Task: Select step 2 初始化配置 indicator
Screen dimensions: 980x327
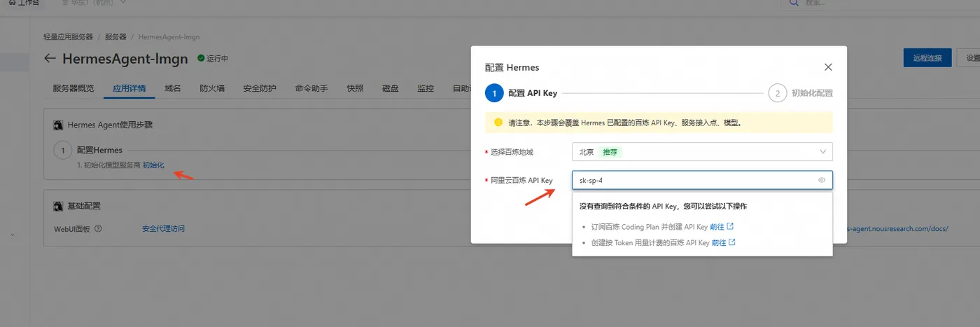Action: [778, 92]
